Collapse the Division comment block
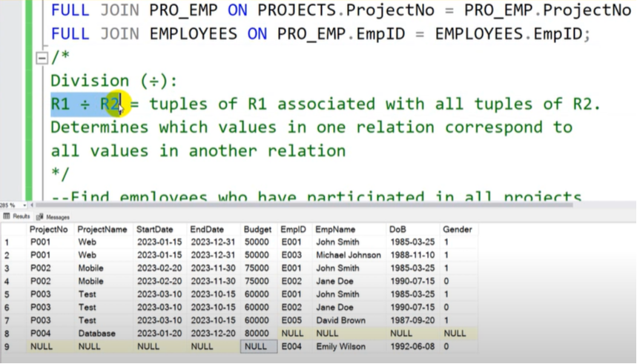This screenshot has height=364, width=637. point(42,59)
